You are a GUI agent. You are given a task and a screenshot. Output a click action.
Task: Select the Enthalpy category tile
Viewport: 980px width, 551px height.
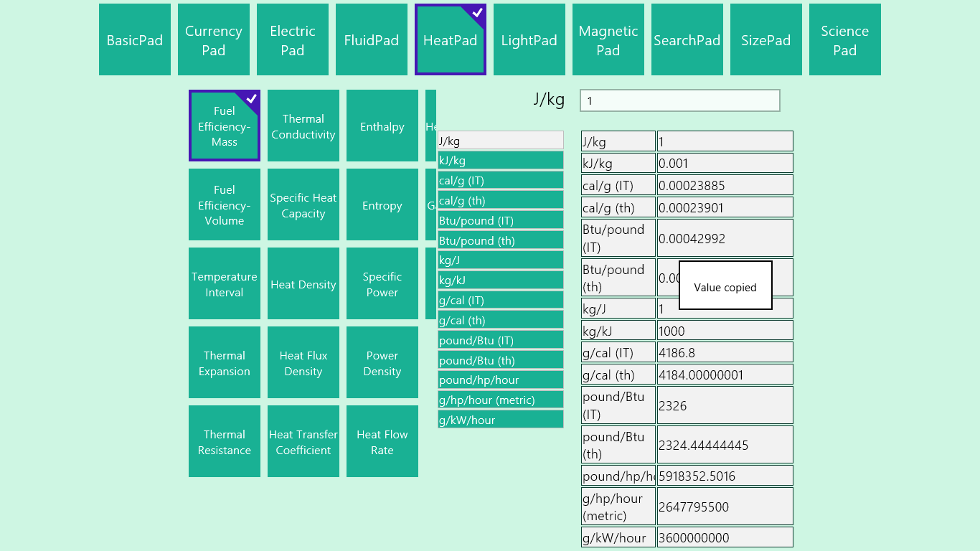coord(382,126)
